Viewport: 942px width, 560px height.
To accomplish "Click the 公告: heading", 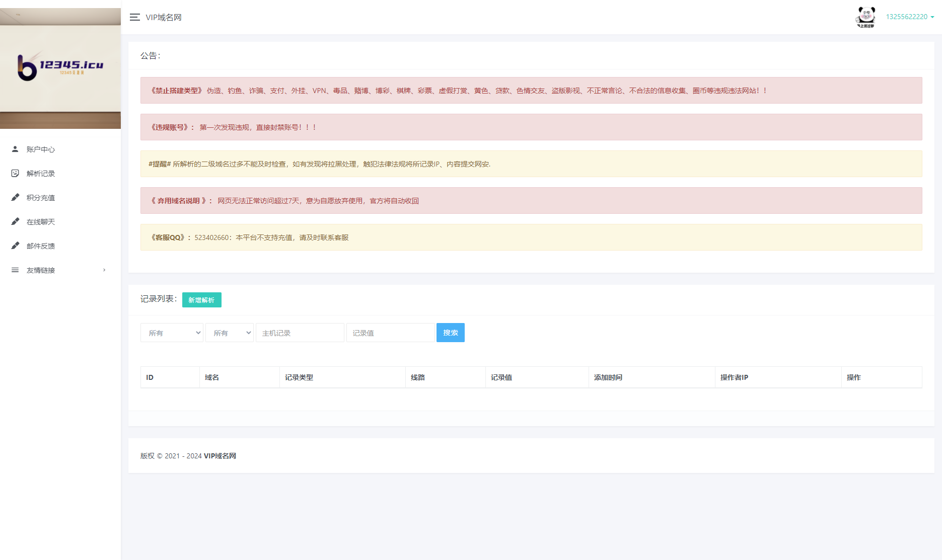I will [x=150, y=56].
